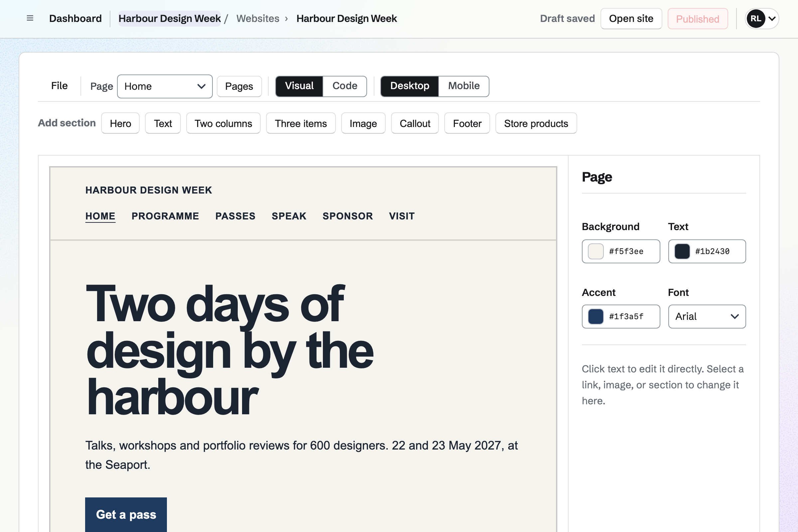This screenshot has width=798, height=532.
Task: Click the VISIT nav link in preview
Action: 402,216
